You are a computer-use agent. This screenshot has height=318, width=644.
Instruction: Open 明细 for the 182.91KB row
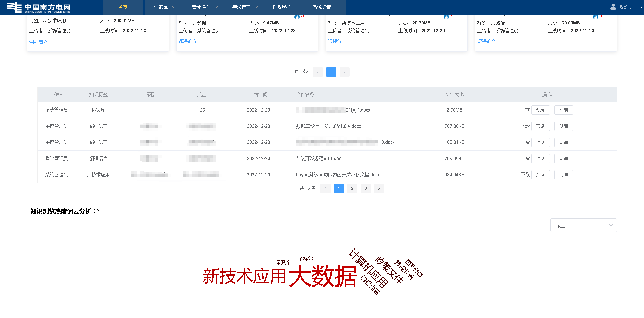[563, 142]
